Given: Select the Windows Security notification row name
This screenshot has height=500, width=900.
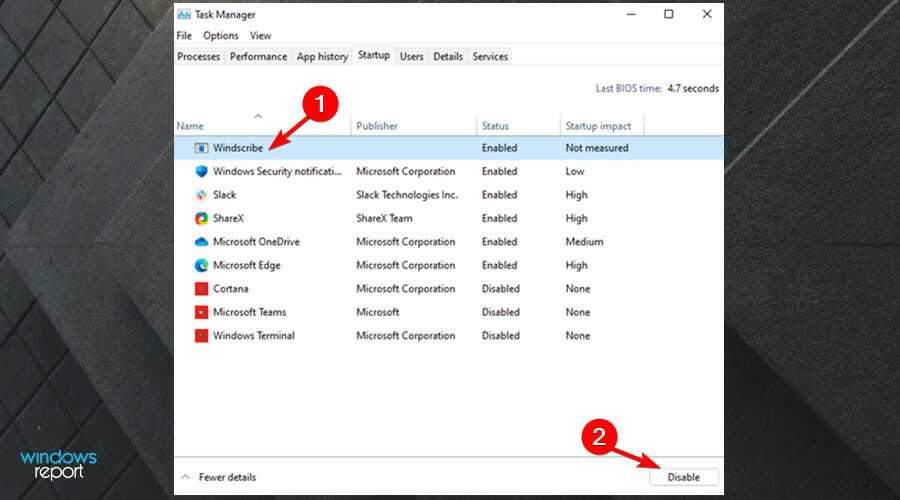Looking at the screenshot, I should tap(277, 172).
